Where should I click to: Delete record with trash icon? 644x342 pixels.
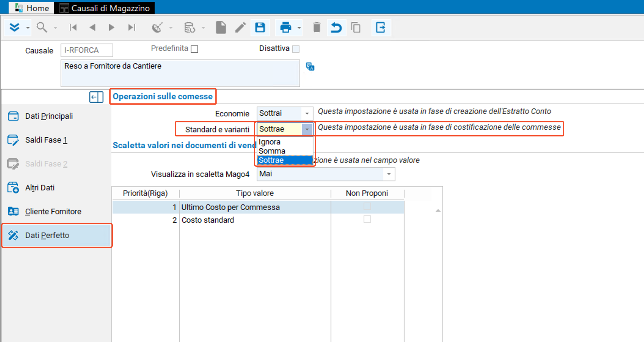(x=317, y=28)
